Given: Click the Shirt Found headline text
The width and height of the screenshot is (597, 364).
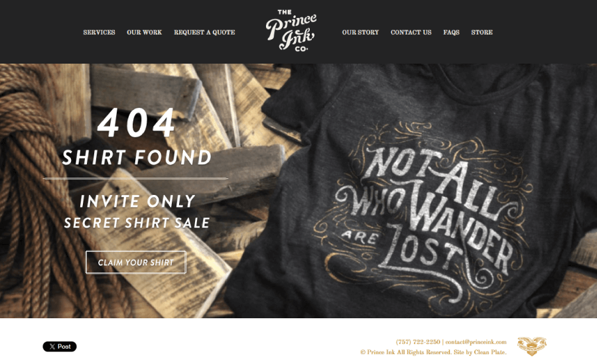Looking at the screenshot, I should (x=137, y=157).
